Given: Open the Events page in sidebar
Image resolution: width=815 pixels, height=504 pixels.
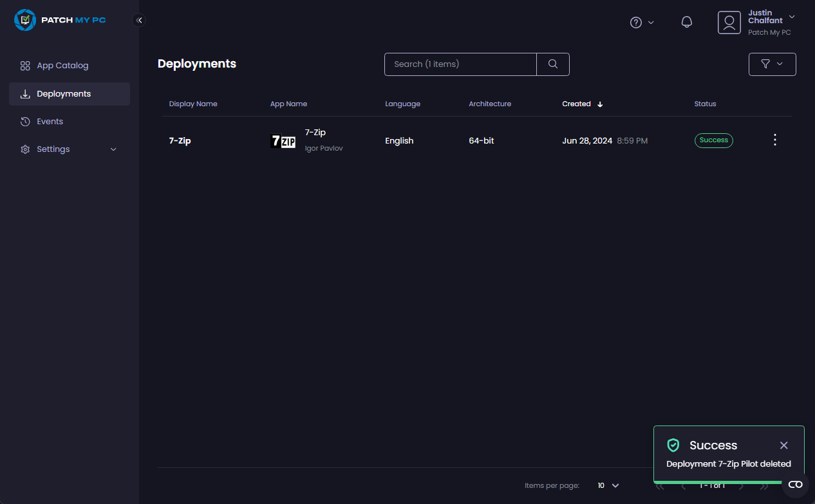Looking at the screenshot, I should tap(50, 122).
